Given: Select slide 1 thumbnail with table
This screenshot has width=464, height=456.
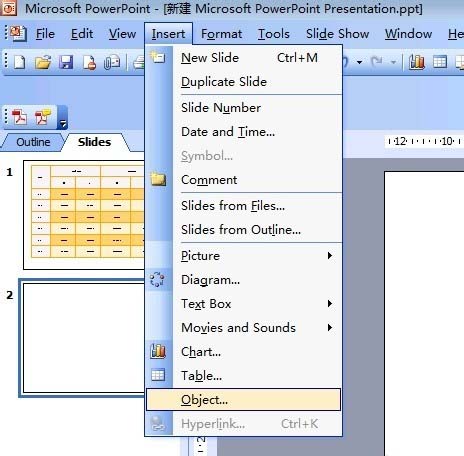Looking at the screenshot, I should point(84,214).
